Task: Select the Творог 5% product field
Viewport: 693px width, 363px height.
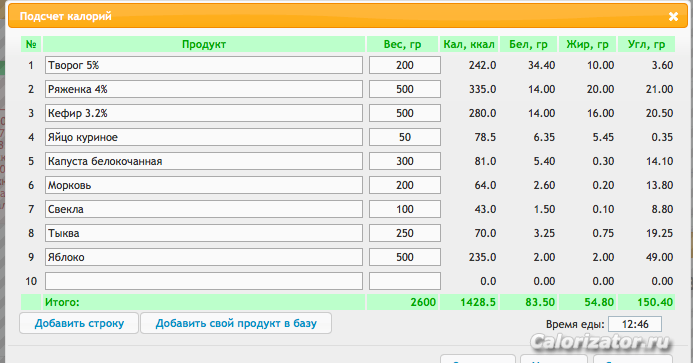Action: [x=204, y=65]
